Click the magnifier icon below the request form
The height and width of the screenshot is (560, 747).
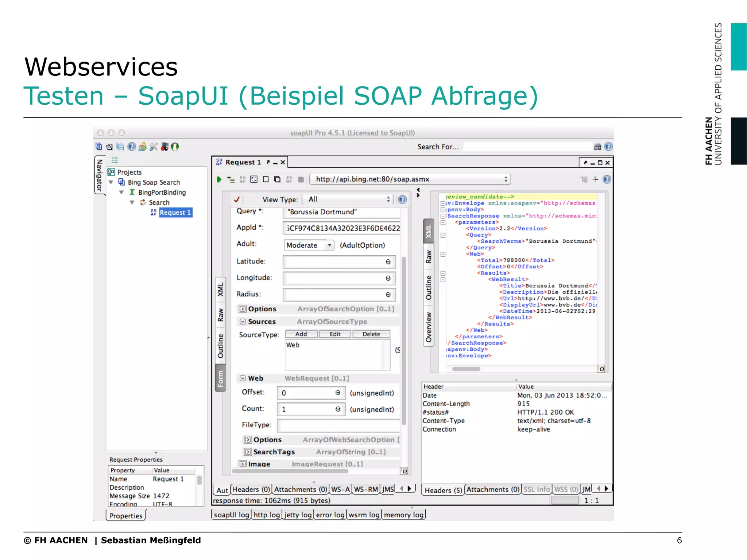coord(404,471)
